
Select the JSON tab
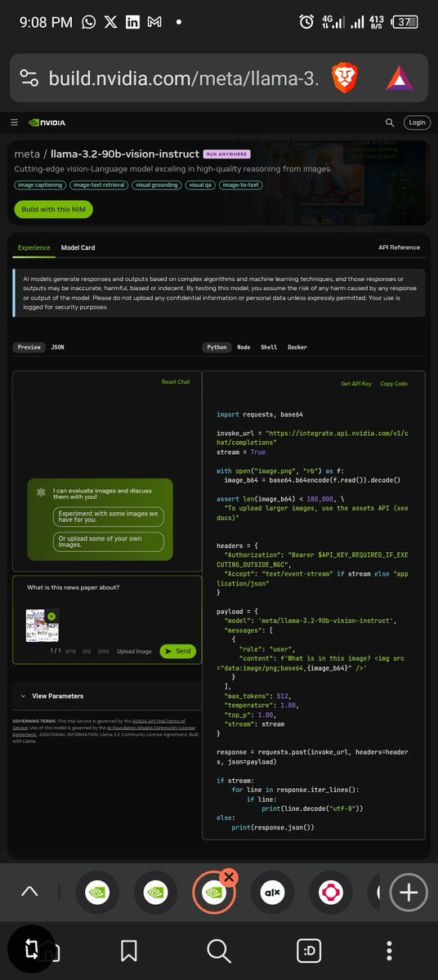click(57, 347)
